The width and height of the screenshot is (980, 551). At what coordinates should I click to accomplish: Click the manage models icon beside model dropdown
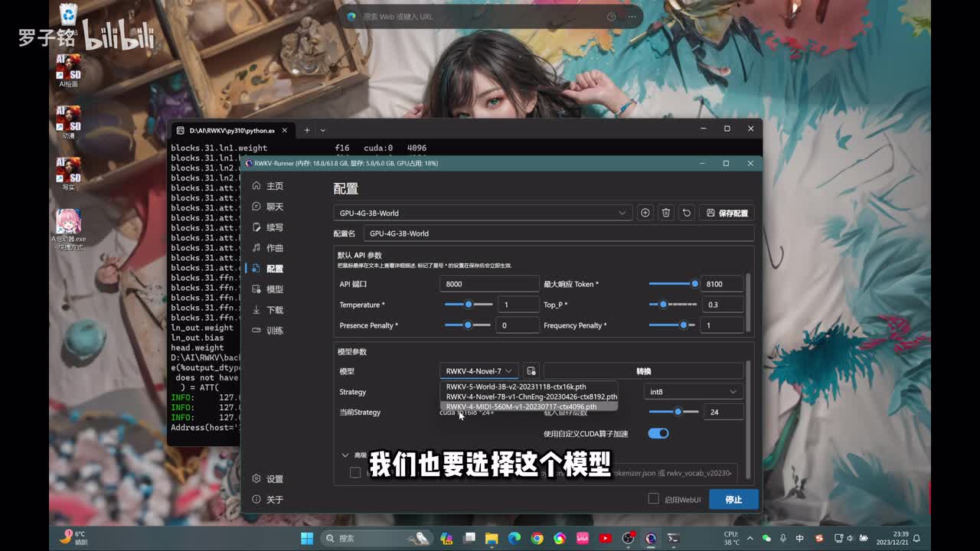click(531, 371)
